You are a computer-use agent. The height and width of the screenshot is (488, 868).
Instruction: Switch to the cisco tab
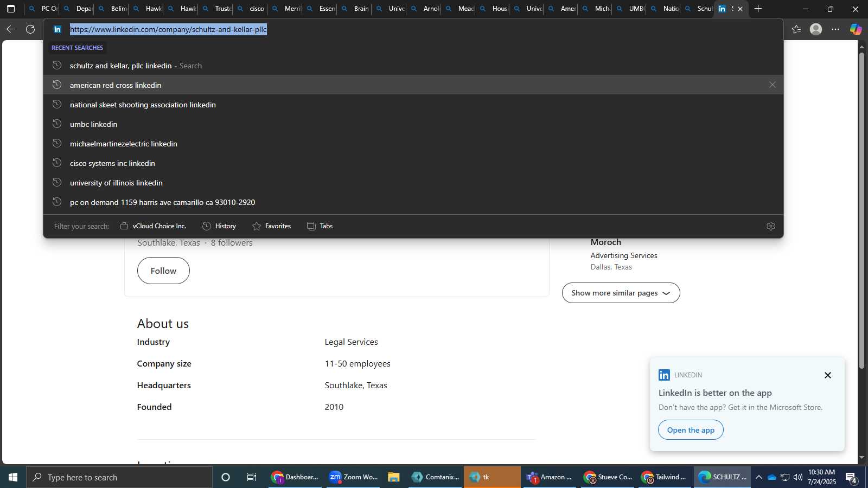click(251, 9)
